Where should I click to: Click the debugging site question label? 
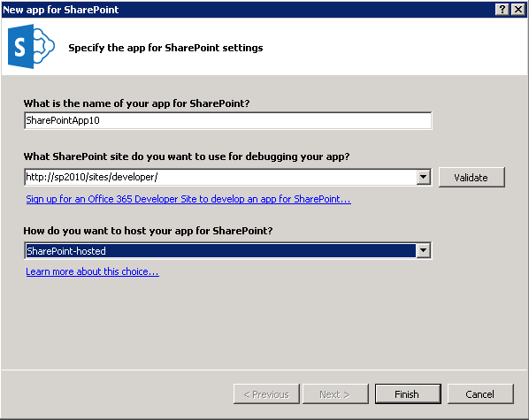click(187, 157)
